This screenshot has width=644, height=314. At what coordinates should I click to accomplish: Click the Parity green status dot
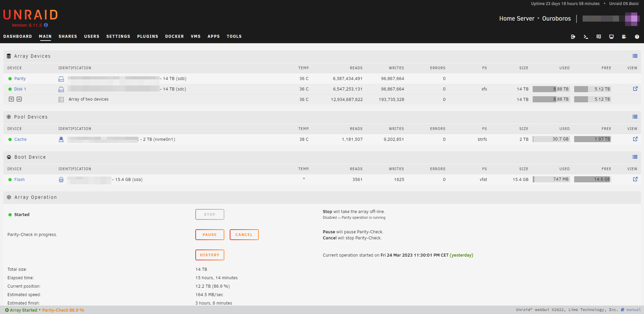tap(10, 79)
